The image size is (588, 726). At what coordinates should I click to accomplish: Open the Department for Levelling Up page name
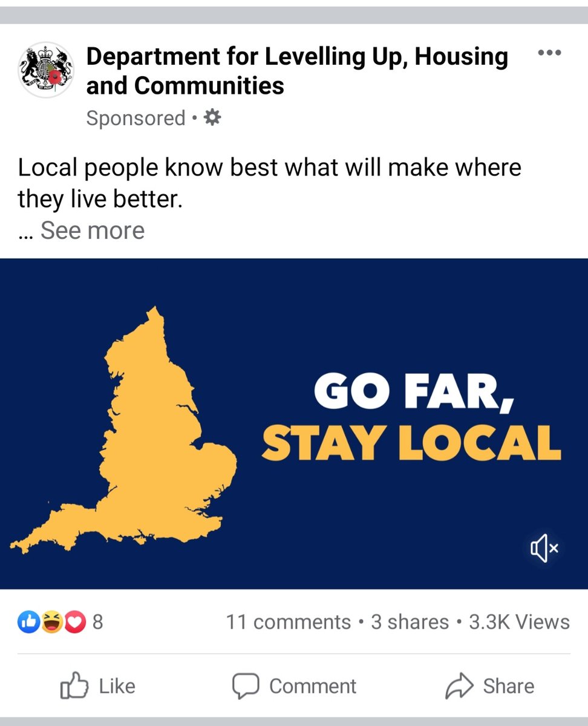(297, 71)
